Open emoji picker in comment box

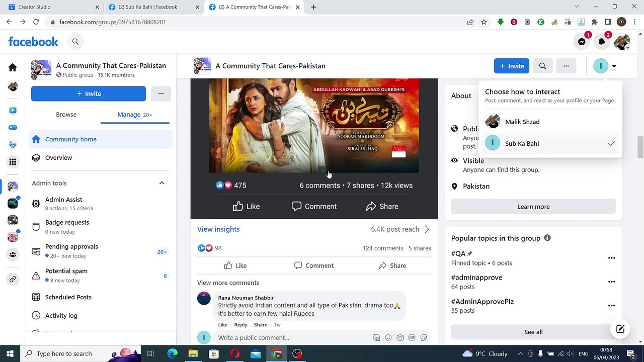388,338
